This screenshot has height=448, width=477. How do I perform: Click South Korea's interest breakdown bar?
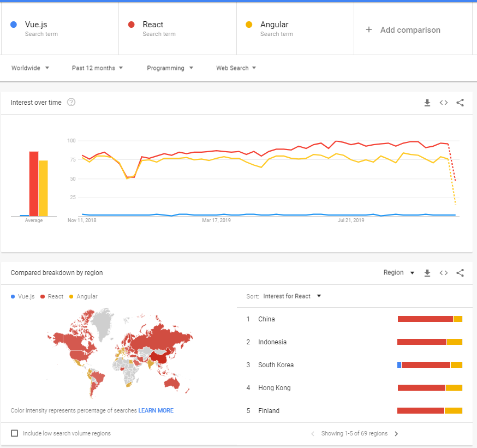(x=430, y=365)
